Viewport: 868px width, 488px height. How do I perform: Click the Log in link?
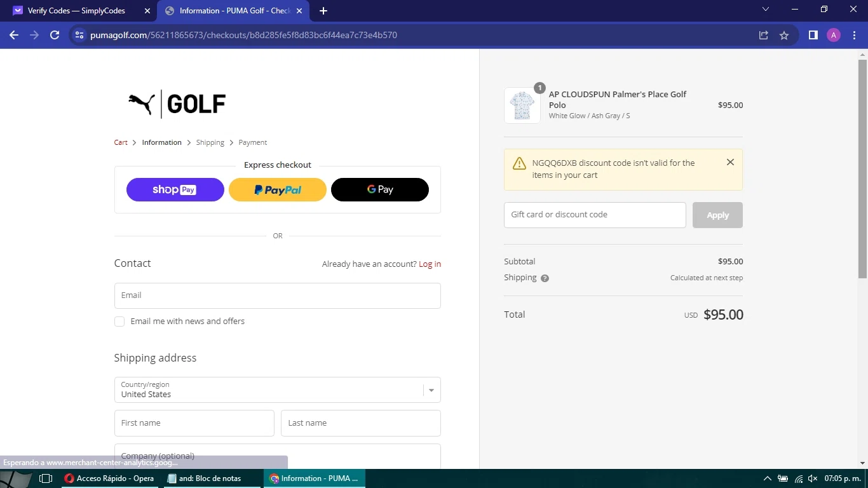[430, 264]
